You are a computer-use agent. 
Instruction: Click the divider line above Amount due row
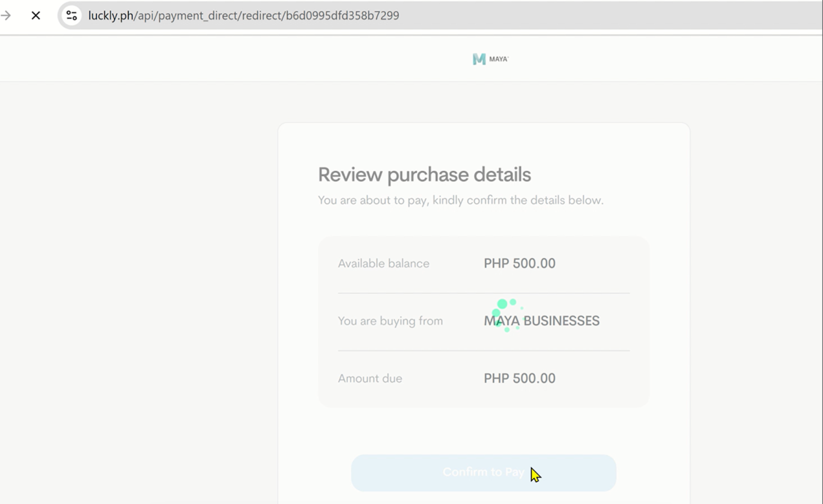(x=484, y=351)
